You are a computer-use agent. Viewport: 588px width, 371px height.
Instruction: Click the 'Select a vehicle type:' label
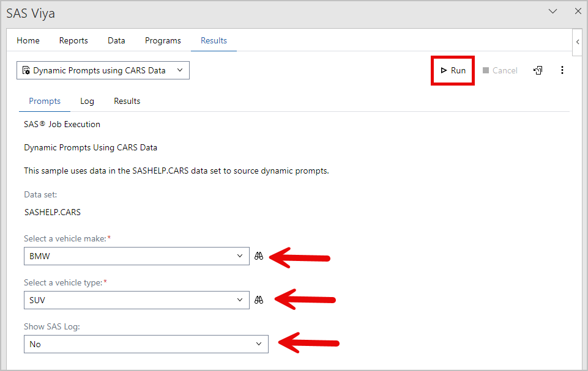coord(63,282)
